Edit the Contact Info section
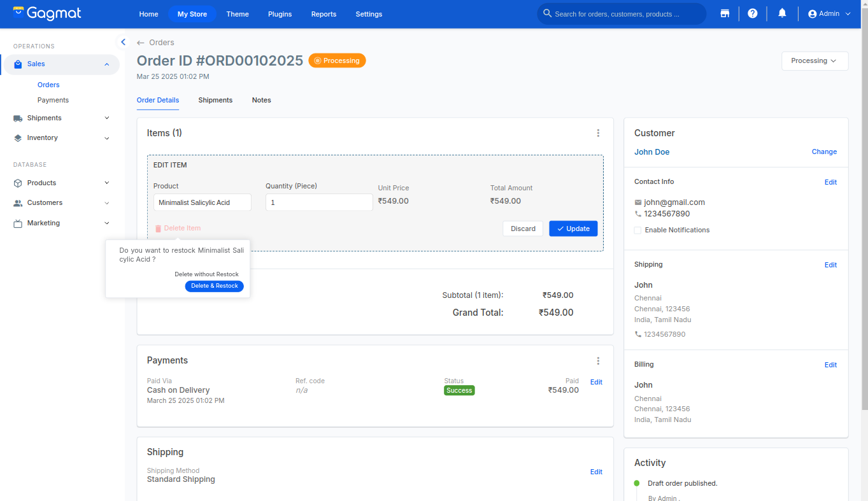Screen dimensions: 868x501 [830, 183]
